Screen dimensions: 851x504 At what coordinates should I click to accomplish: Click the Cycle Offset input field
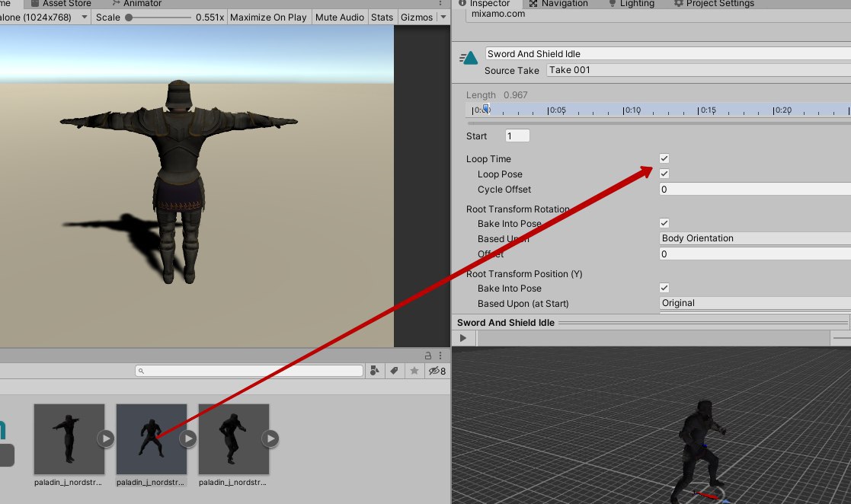coord(755,189)
